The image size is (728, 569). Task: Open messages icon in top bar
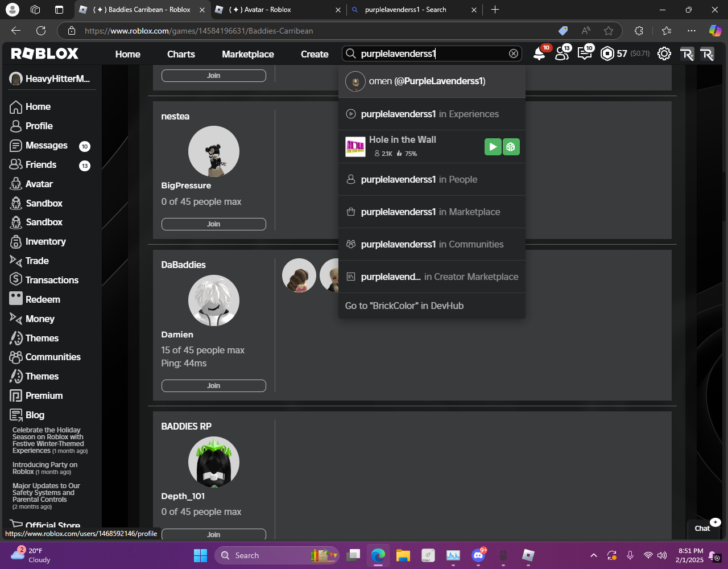(585, 54)
